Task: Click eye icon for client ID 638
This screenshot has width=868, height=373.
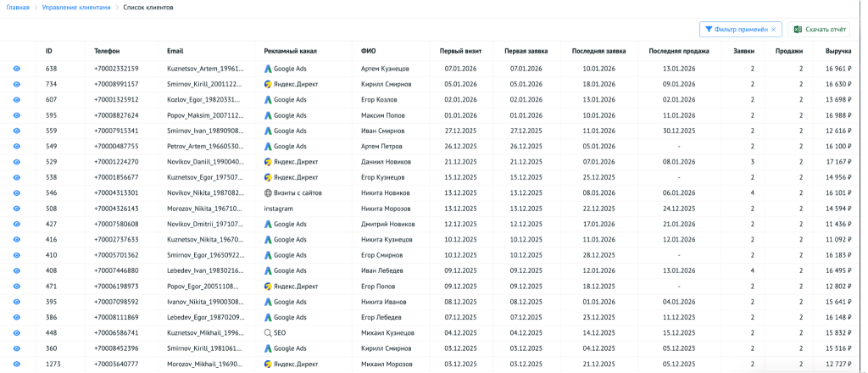Action: (x=16, y=69)
